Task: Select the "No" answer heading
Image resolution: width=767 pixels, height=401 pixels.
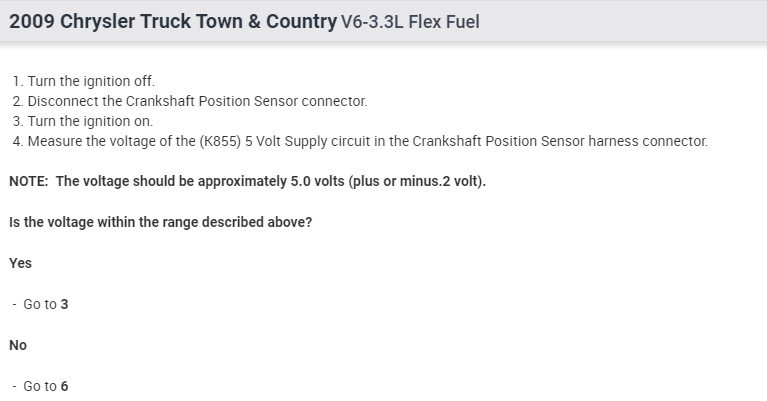Action: [18, 345]
